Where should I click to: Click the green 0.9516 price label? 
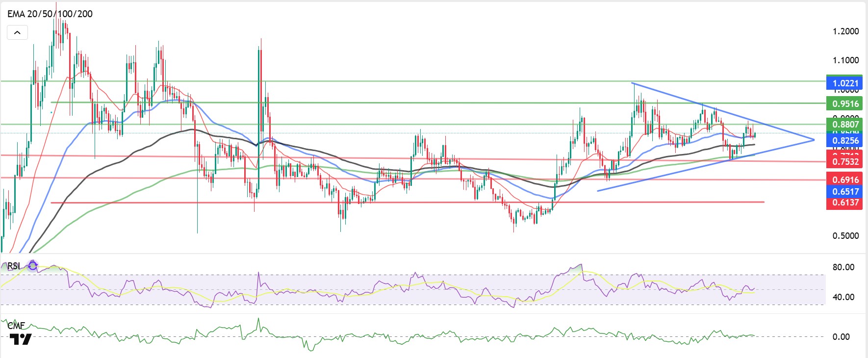pos(844,103)
